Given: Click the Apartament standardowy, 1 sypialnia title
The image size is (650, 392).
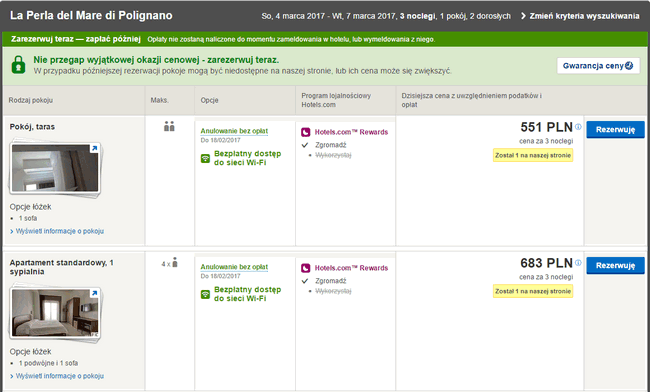Looking at the screenshot, I should 62,267.
